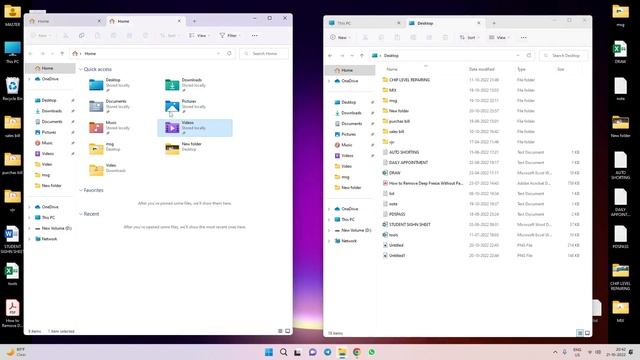
Task: Open View dropdown in Home window
Action: [x=199, y=36]
